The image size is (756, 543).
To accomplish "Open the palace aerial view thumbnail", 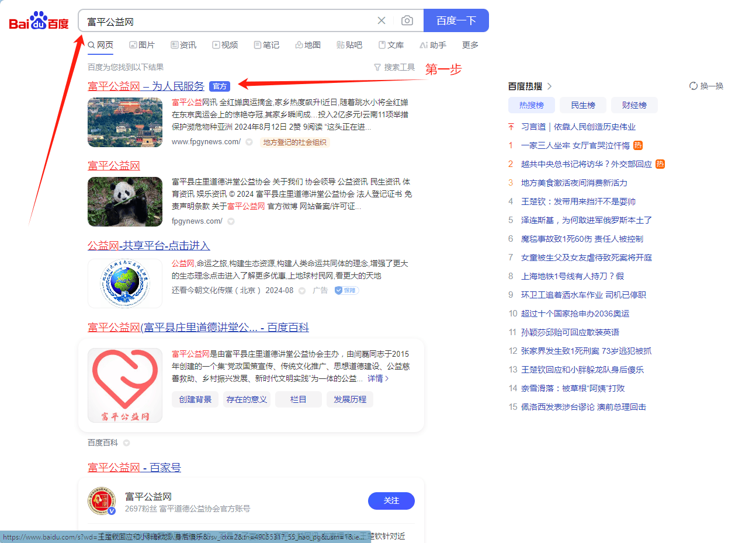I will pyautogui.click(x=125, y=123).
